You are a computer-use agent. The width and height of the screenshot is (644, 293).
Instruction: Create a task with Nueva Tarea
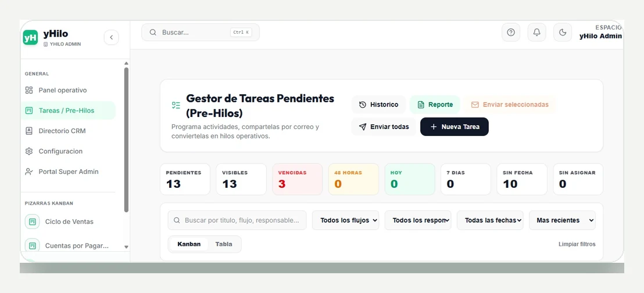coord(455,127)
